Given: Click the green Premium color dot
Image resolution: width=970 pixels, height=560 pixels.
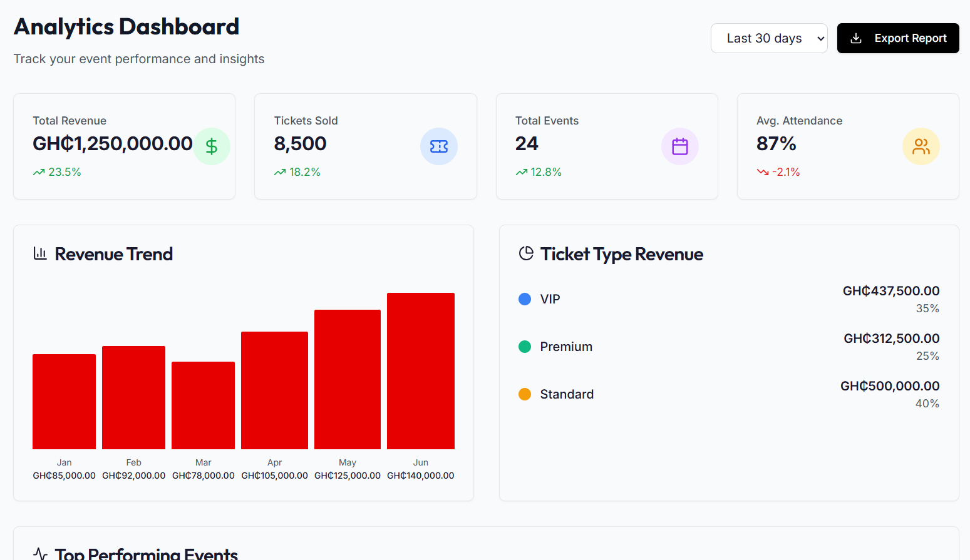Looking at the screenshot, I should pyautogui.click(x=525, y=347).
